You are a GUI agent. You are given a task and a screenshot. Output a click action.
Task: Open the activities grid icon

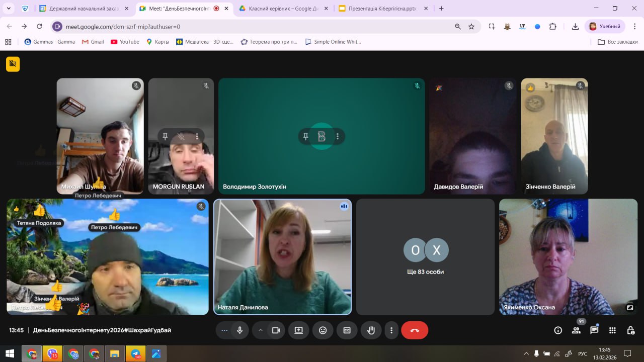click(x=612, y=330)
